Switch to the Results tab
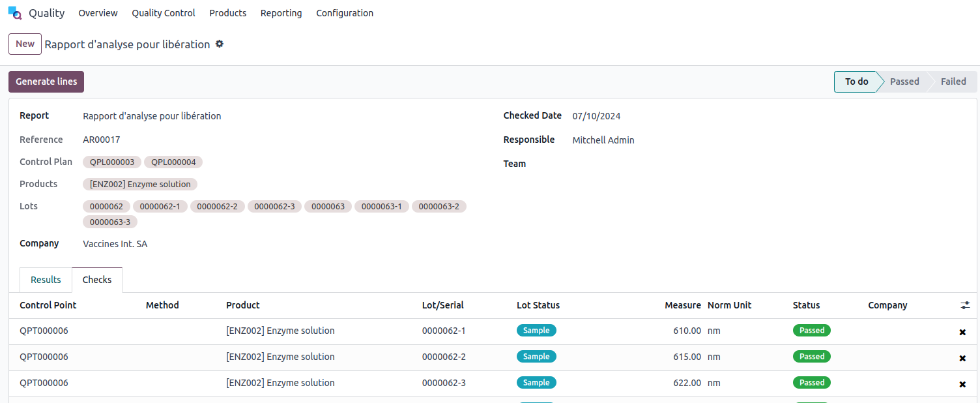This screenshot has width=980, height=403. click(x=46, y=280)
